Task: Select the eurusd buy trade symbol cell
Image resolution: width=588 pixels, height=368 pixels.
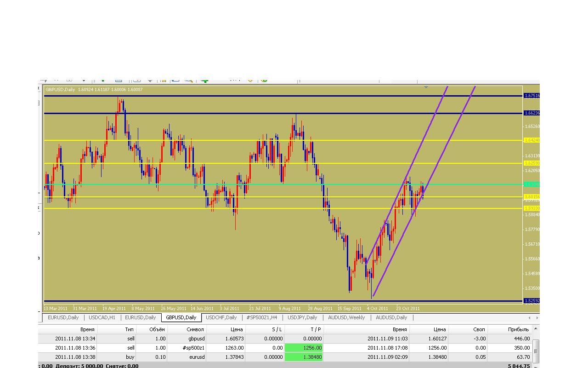Action: [187, 357]
